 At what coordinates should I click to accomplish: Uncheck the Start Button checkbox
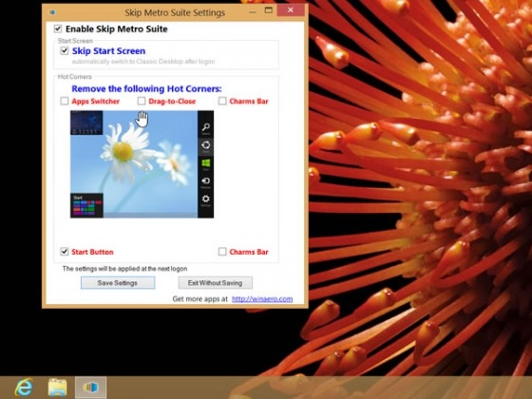(x=65, y=252)
